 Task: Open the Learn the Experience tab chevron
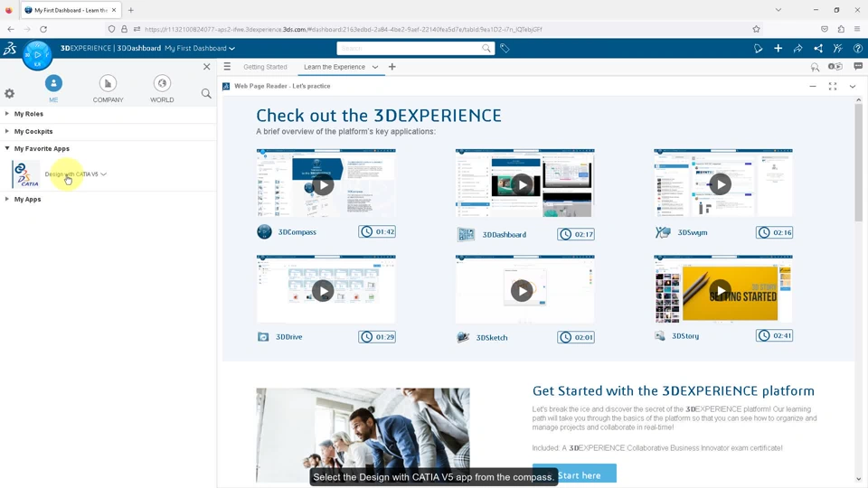tap(374, 67)
